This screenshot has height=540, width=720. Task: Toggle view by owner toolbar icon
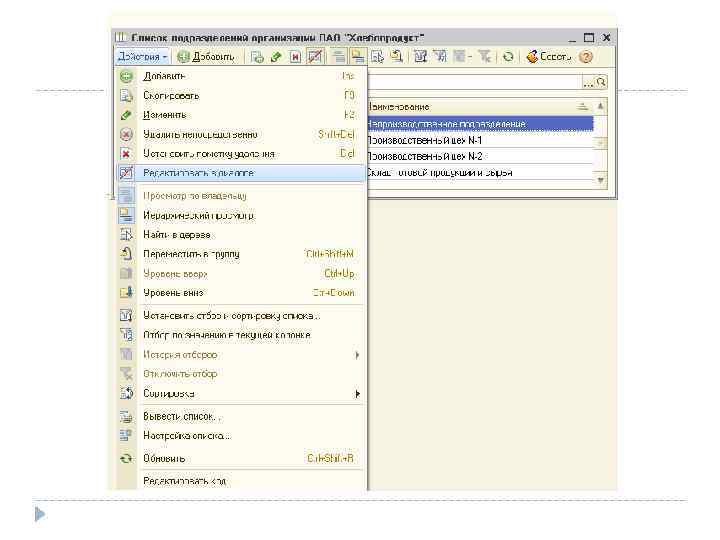[x=339, y=57]
